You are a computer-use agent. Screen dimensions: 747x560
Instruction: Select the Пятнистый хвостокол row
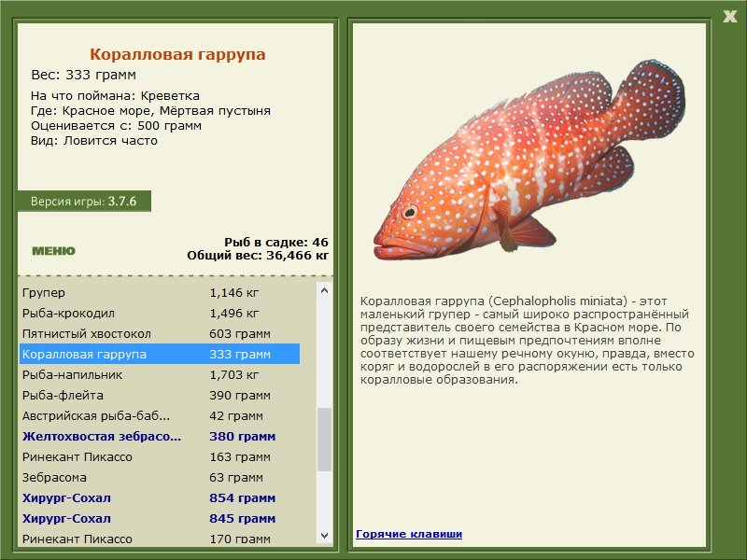click(160, 333)
